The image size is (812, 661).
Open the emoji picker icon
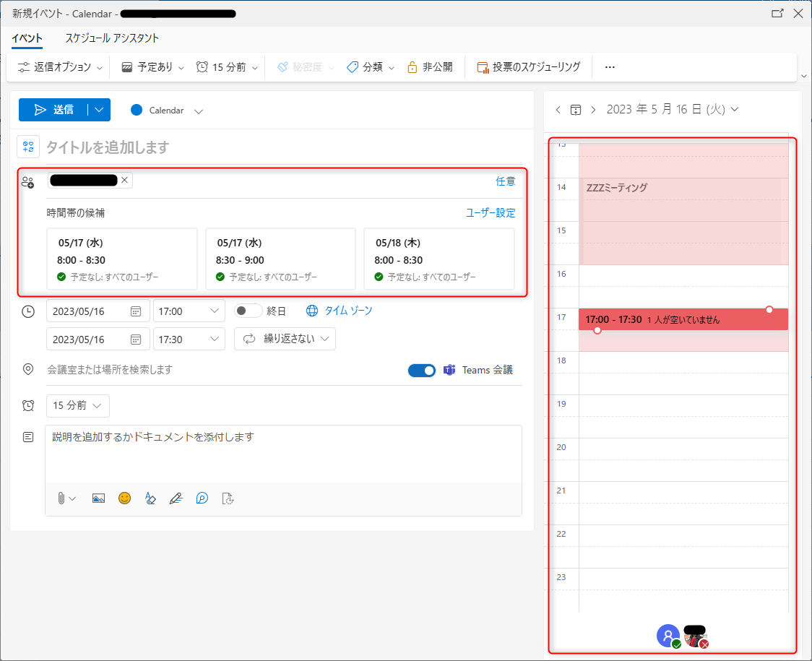(124, 498)
